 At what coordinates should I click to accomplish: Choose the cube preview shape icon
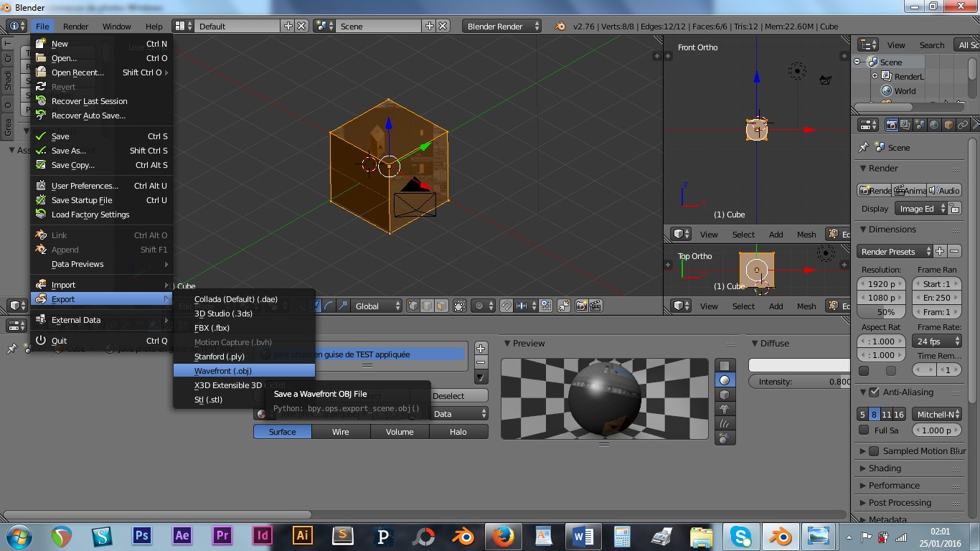[725, 395]
